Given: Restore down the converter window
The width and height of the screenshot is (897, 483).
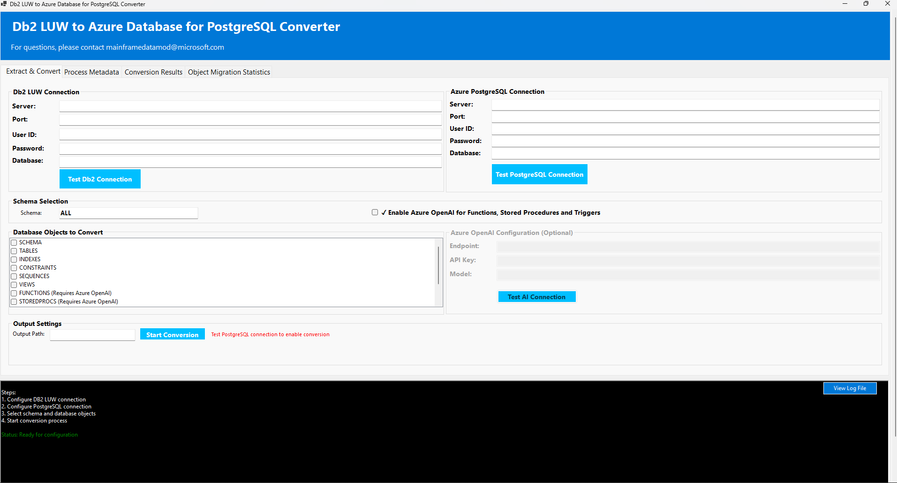Looking at the screenshot, I should click(866, 4).
